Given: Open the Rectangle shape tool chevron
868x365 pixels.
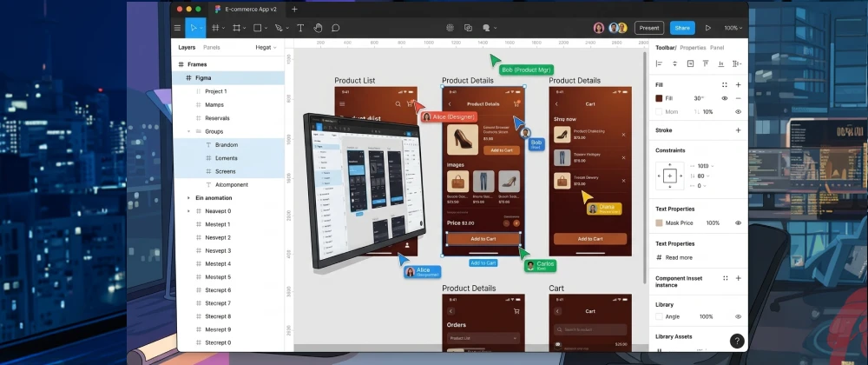Looking at the screenshot, I should click(x=266, y=29).
